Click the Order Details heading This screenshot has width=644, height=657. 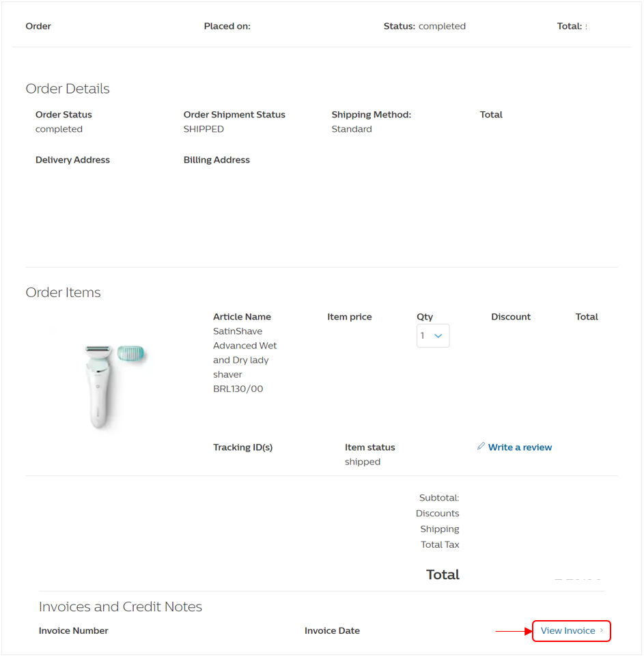(68, 89)
